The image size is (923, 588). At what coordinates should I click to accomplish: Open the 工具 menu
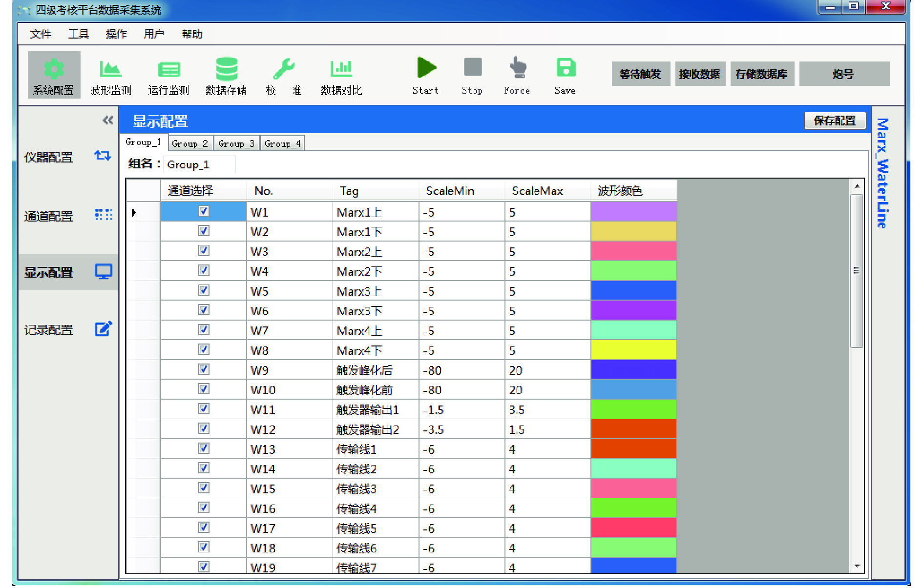point(79,34)
